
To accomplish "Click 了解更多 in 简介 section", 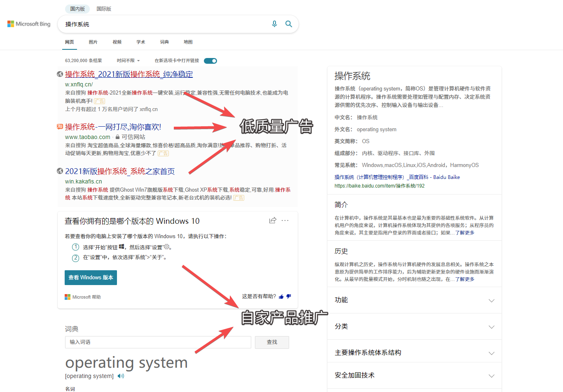I will pos(465,233).
